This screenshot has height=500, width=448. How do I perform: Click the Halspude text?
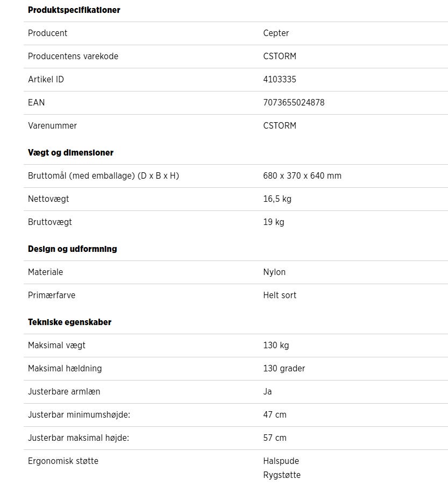point(281,461)
